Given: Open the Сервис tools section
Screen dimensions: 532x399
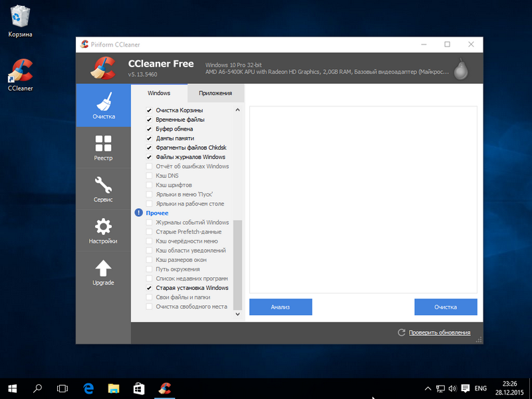Looking at the screenshot, I should pos(103,189).
